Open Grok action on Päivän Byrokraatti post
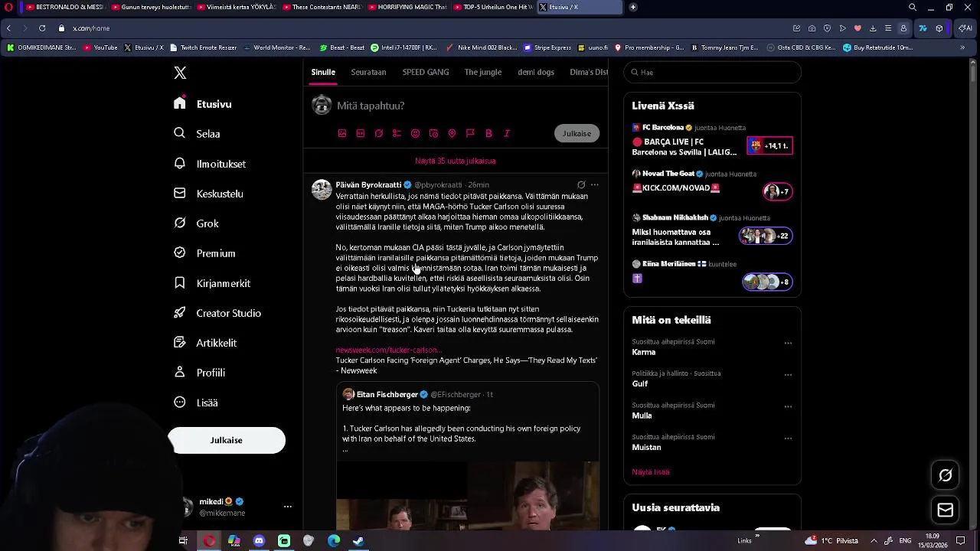The height and width of the screenshot is (551, 980). pyautogui.click(x=581, y=184)
